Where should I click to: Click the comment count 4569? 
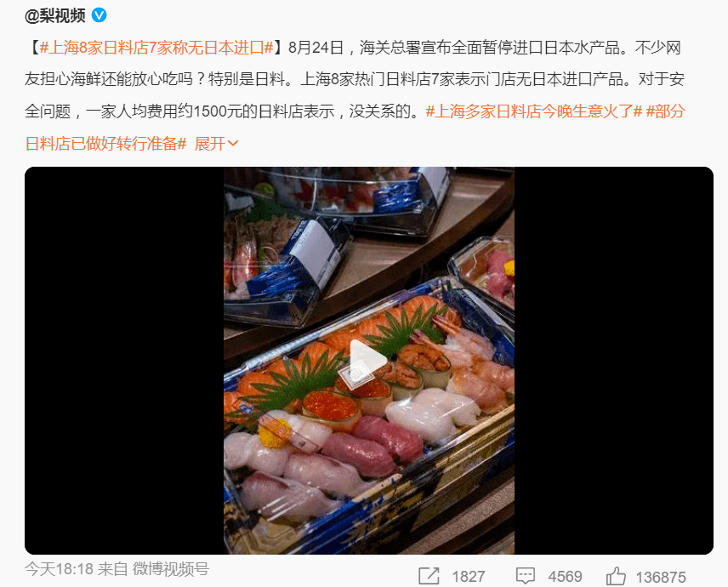(x=565, y=577)
